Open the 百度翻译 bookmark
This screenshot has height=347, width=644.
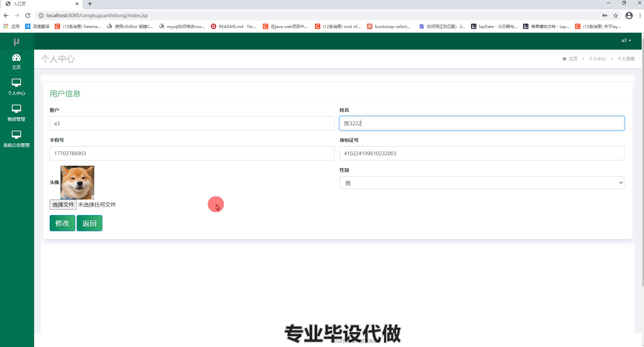pos(37,26)
